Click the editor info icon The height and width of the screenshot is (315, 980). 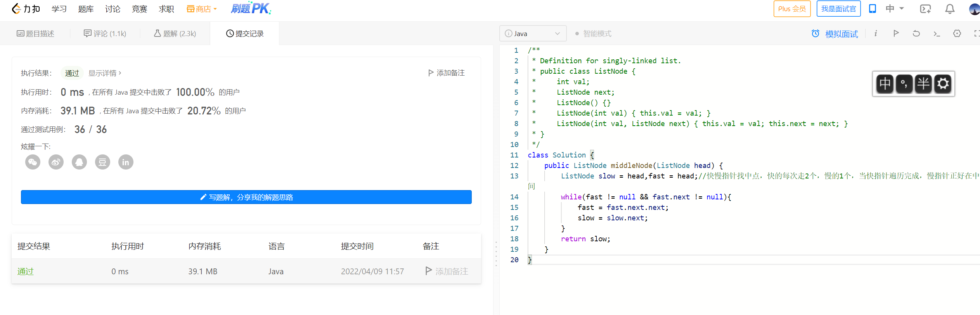[x=876, y=33]
